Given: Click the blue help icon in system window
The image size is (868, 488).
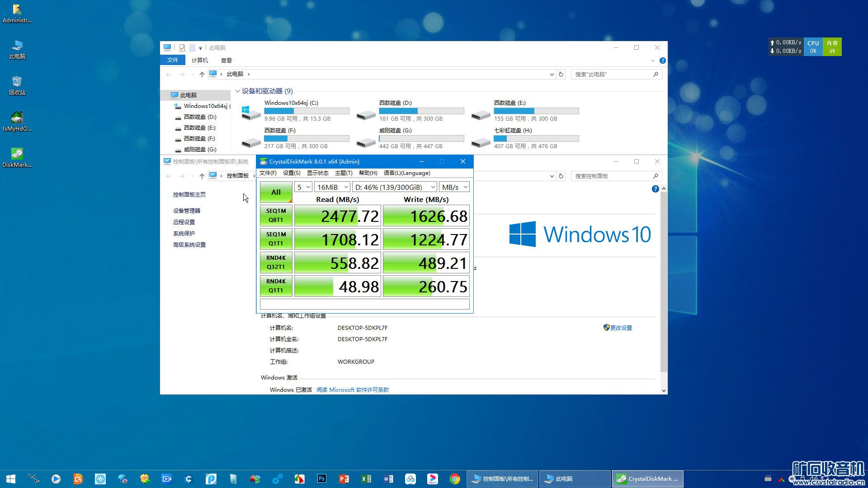Looking at the screenshot, I should click(655, 189).
